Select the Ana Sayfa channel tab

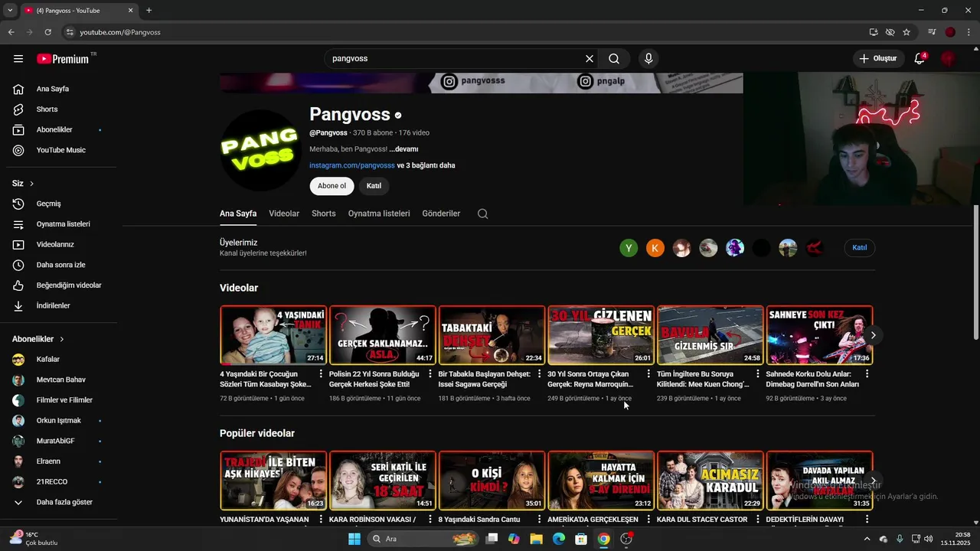pos(238,214)
